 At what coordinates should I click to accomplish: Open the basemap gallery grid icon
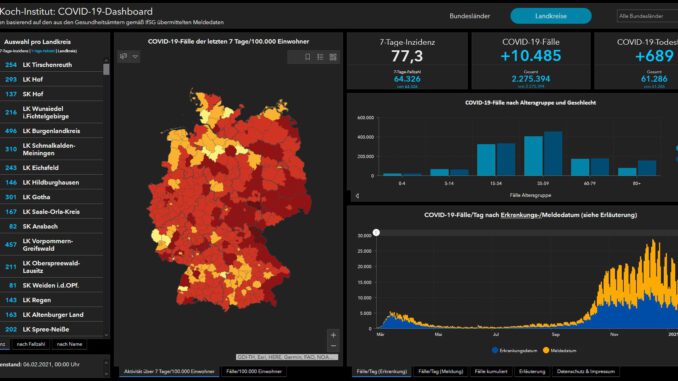click(x=333, y=57)
